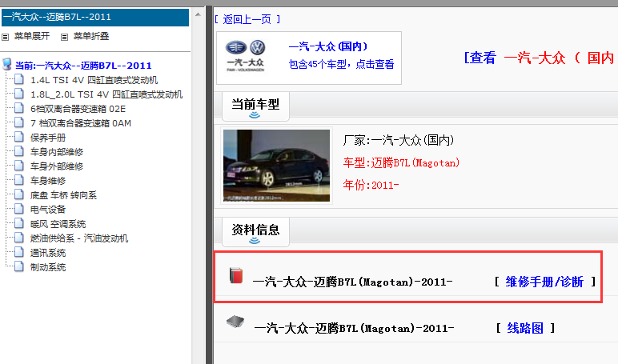The width and height of the screenshot is (618, 364).
Task: Click 一汽-大众-迈腾B7L(Magotan)-2011- repair manual row text
Action: [x=352, y=282]
